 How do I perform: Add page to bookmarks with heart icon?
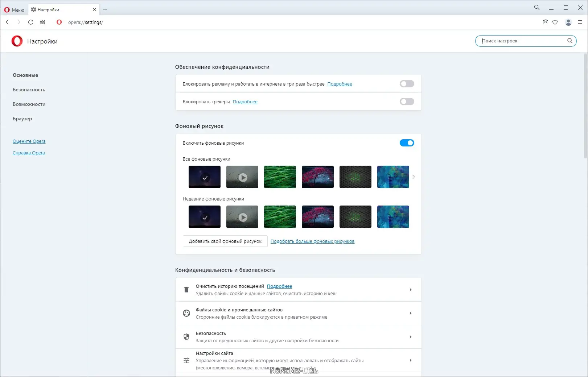(555, 22)
